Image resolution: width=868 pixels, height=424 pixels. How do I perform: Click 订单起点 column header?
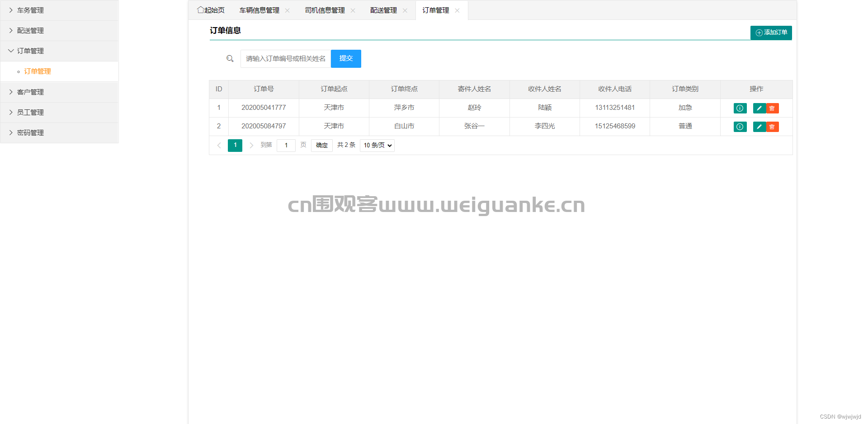coord(334,89)
